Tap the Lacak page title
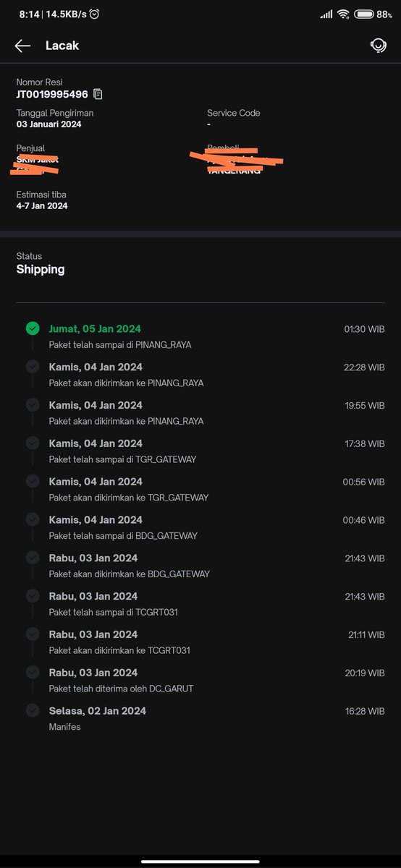The height and width of the screenshot is (868, 401). point(62,46)
